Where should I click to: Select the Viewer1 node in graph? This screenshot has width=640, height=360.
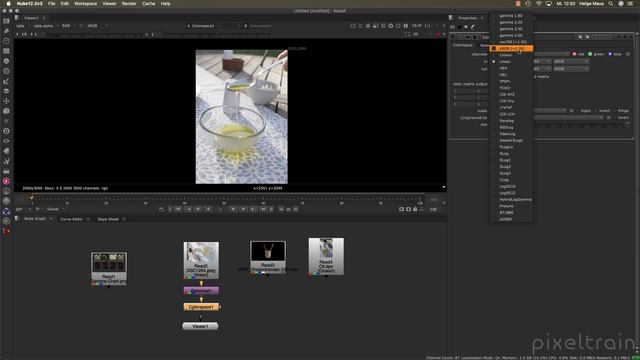point(200,326)
